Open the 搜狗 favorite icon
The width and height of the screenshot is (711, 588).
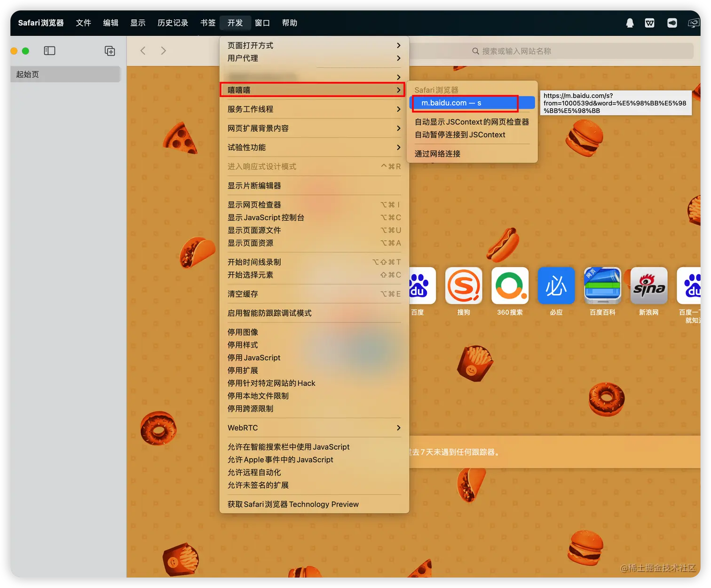(x=464, y=286)
